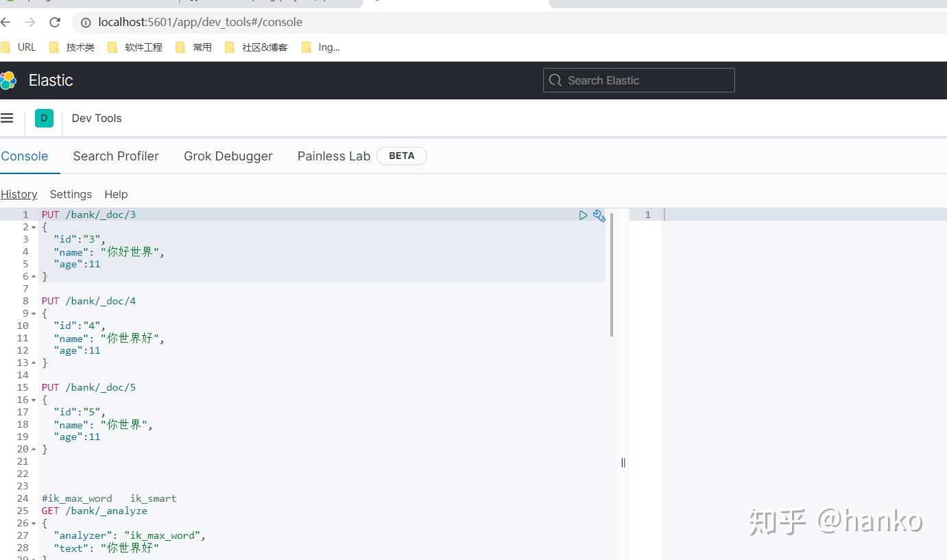Click the site information icon in address bar
Viewport: 947px width, 560px height.
point(85,22)
